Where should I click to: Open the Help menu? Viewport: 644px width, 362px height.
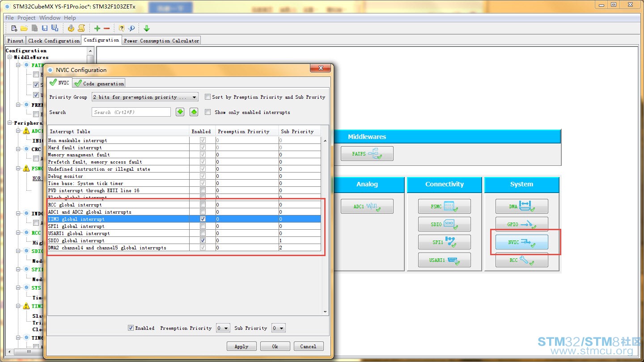point(70,18)
